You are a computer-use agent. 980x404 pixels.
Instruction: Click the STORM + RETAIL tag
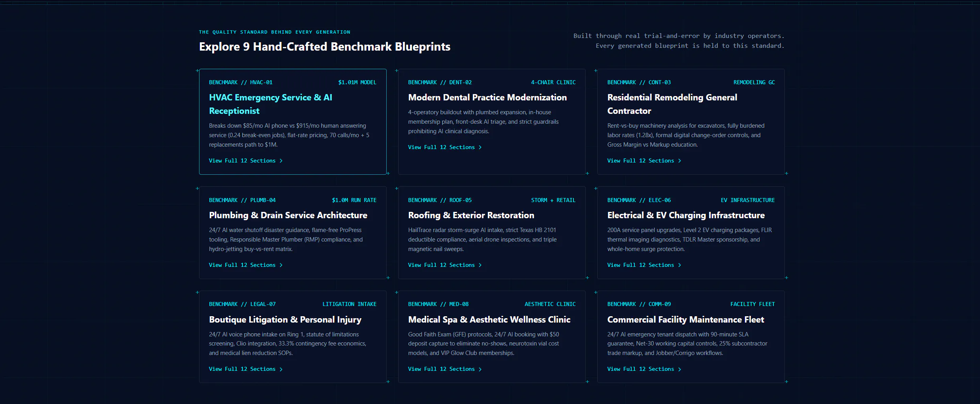(553, 200)
